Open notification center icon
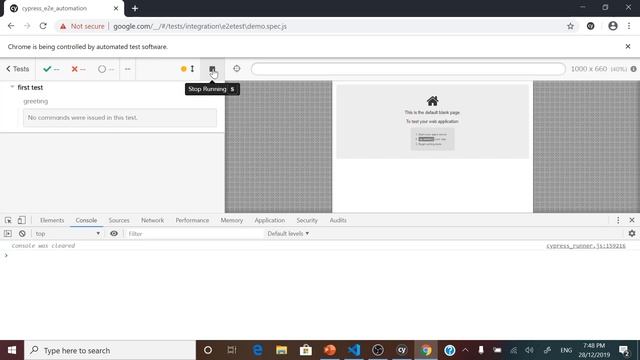The height and width of the screenshot is (360, 640). (624, 350)
